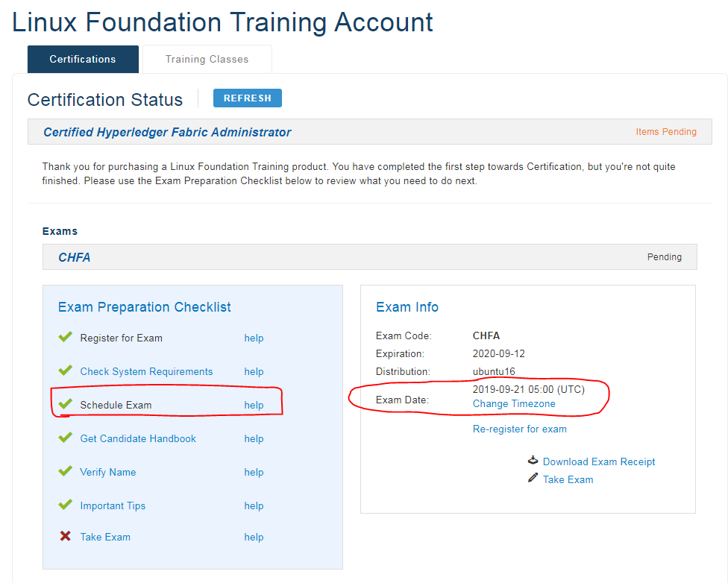Viewport: 728px width, 583px height.
Task: Open the Certifications tab
Action: click(83, 59)
